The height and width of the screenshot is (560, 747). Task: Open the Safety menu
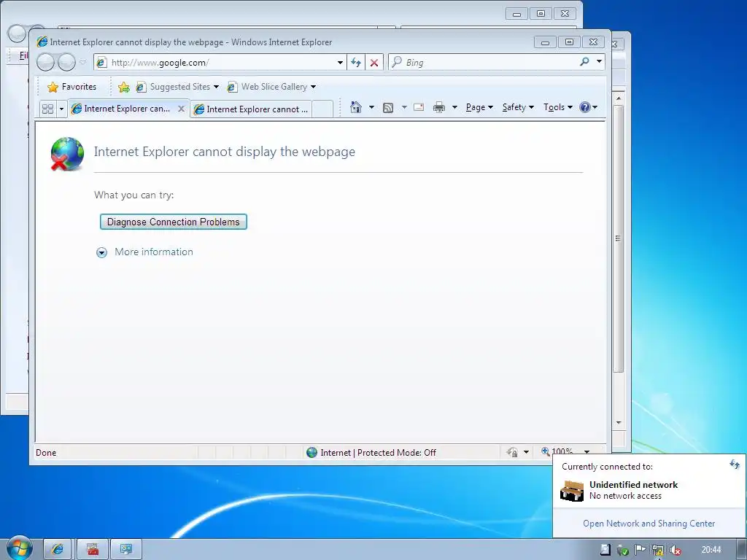pyautogui.click(x=518, y=107)
